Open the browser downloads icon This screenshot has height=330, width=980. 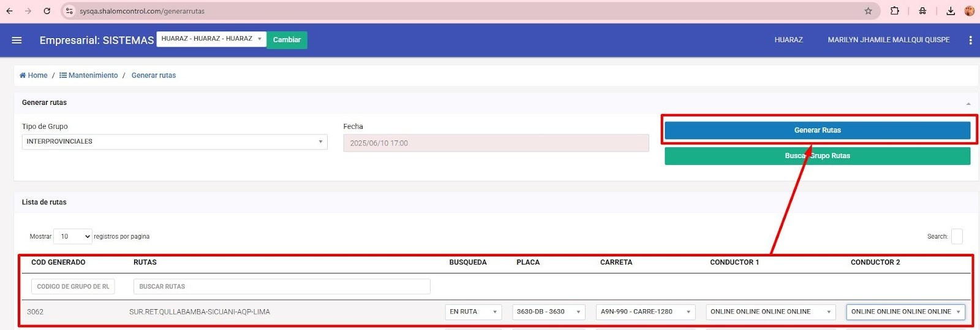pos(950,11)
